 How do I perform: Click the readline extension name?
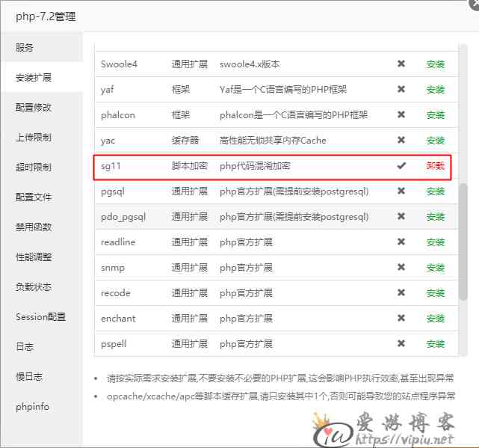(118, 242)
